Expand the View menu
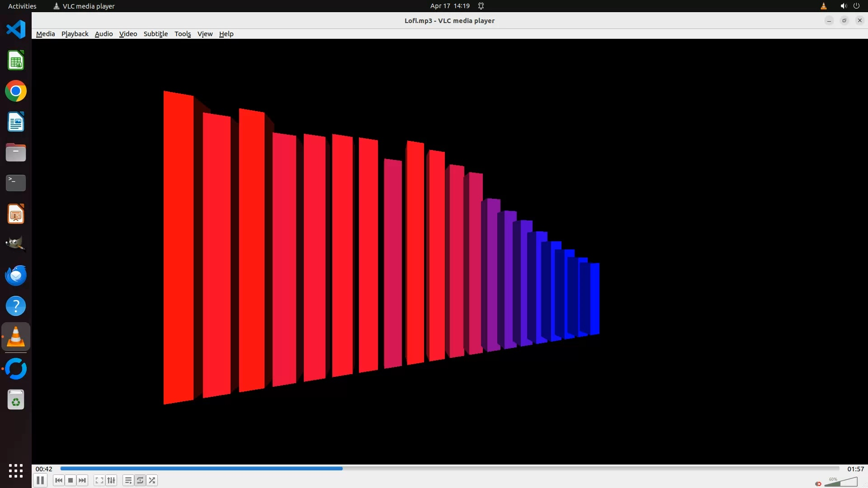Viewport: 868px width, 488px height. (205, 34)
